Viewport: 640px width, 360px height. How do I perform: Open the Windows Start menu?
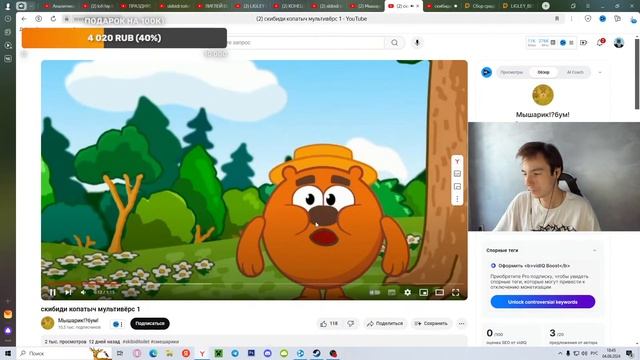tap(8, 353)
